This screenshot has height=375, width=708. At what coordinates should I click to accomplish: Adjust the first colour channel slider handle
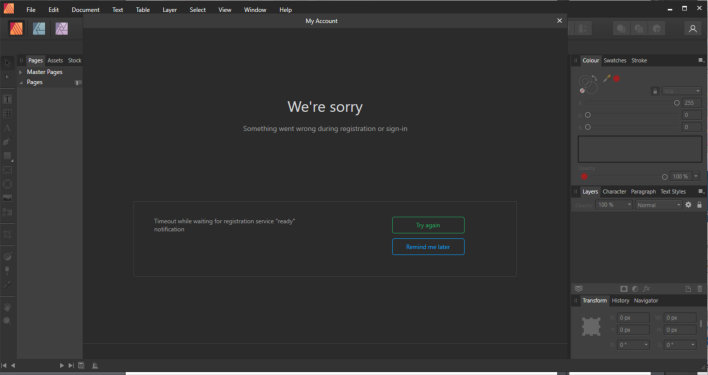click(676, 103)
